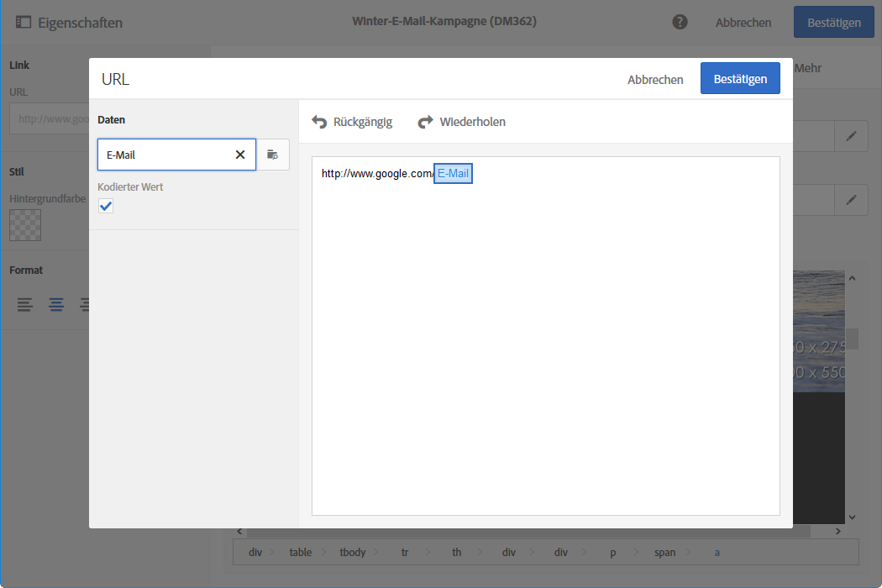Uncheck the Kodierter Wert checkbox
Image resolution: width=882 pixels, height=588 pixels.
106,206
